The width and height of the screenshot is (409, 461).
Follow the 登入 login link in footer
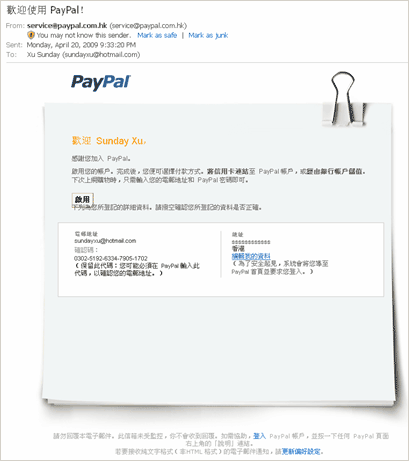click(x=259, y=436)
